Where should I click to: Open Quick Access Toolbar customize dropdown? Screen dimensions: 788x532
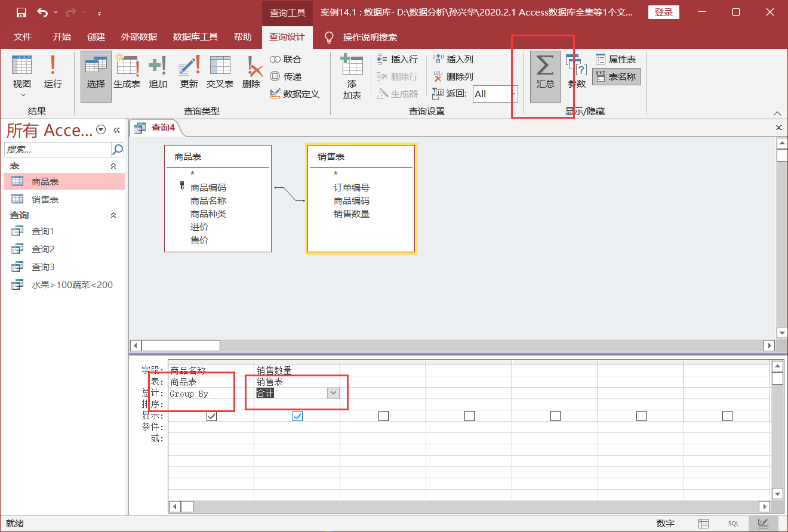98,13
